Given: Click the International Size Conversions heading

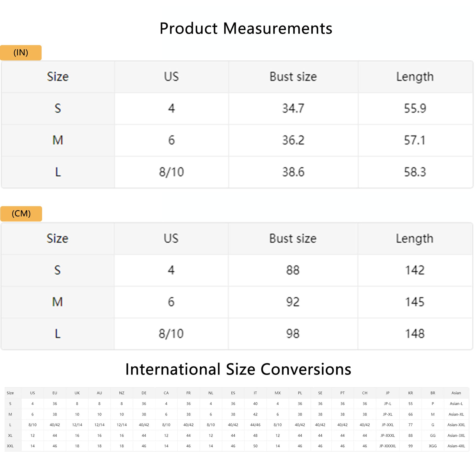Looking at the screenshot, I should pyautogui.click(x=238, y=369).
